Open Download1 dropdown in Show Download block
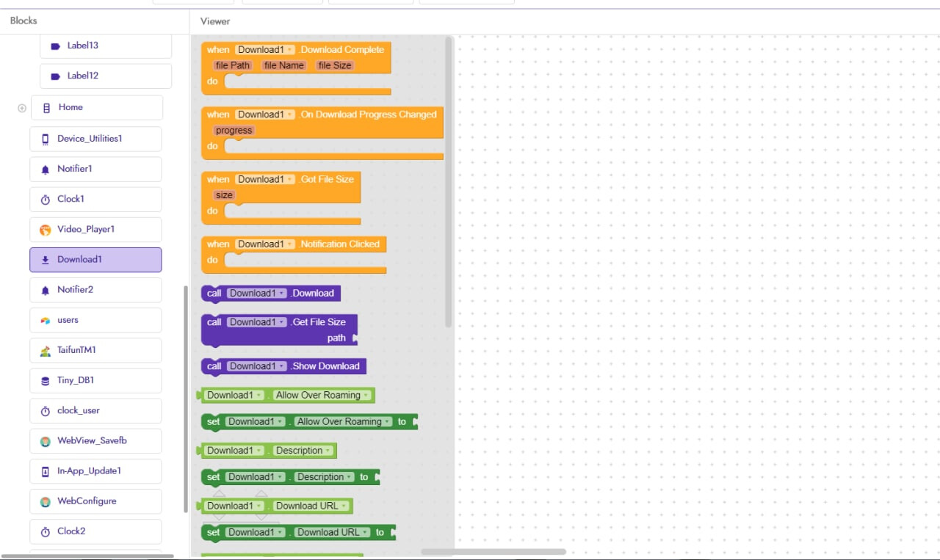The image size is (940, 560). tap(257, 366)
